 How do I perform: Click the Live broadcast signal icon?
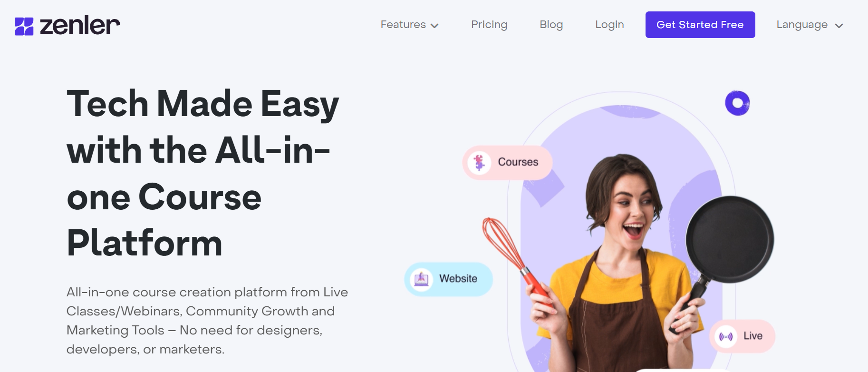click(x=726, y=337)
